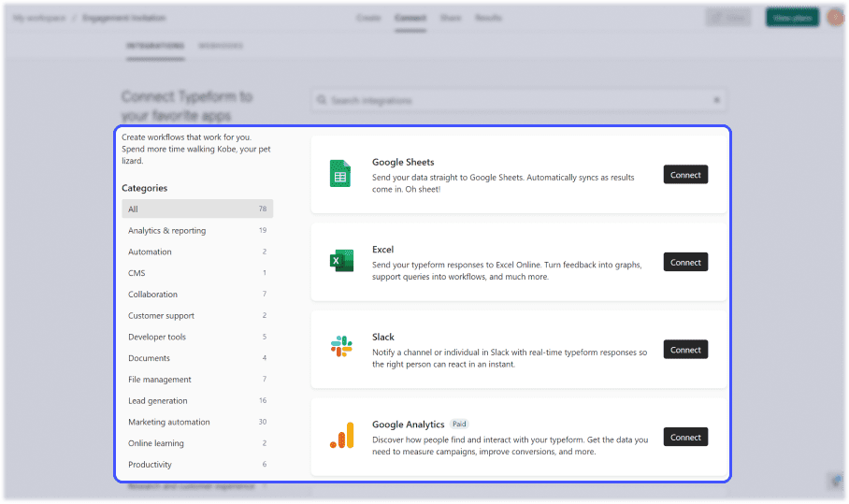Image resolution: width=849 pixels, height=504 pixels.
Task: Go to My workspace breadcrumb
Action: click(x=39, y=18)
